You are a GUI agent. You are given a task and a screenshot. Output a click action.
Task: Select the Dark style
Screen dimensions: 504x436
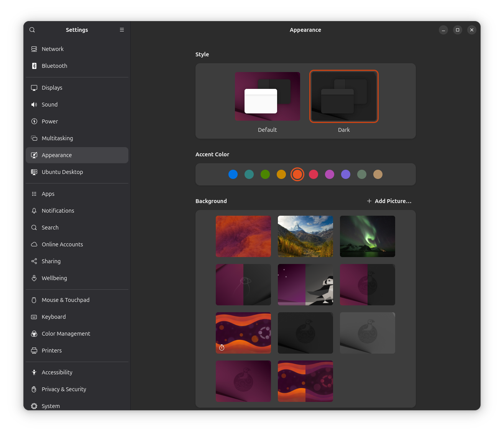point(343,96)
